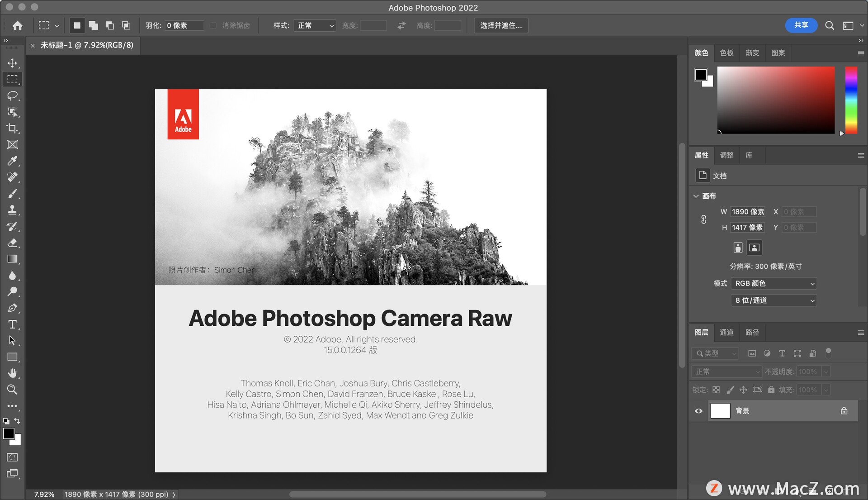Toggle the 消除锯齿 checkbox

(x=213, y=25)
